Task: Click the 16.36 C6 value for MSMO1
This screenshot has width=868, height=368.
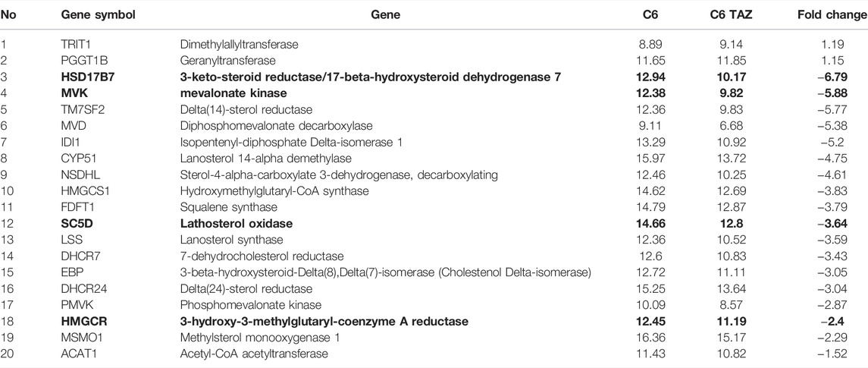Action: click(651, 338)
